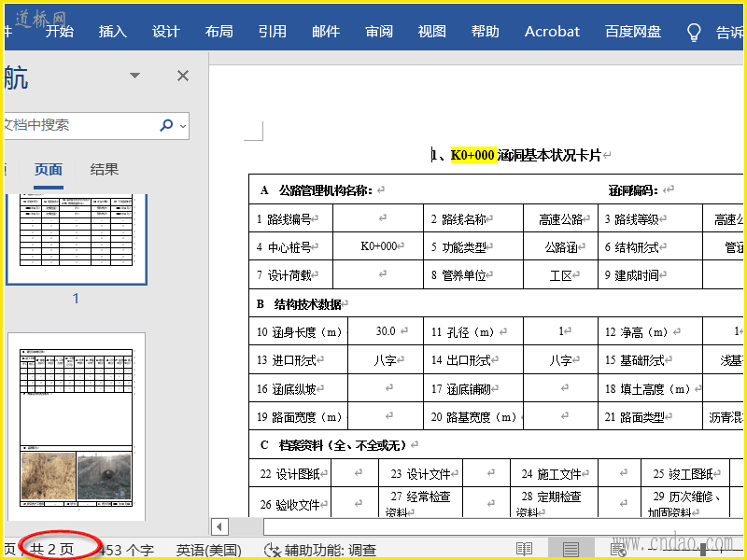The height and width of the screenshot is (560, 747).
Task: Click the 11 孔径 cell
Action: pyautogui.click(x=473, y=331)
